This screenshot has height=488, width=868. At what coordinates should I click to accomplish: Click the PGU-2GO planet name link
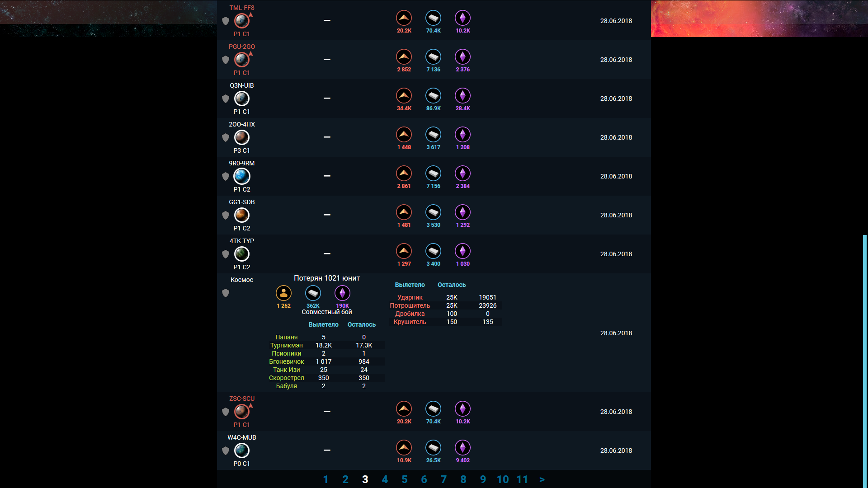(242, 47)
